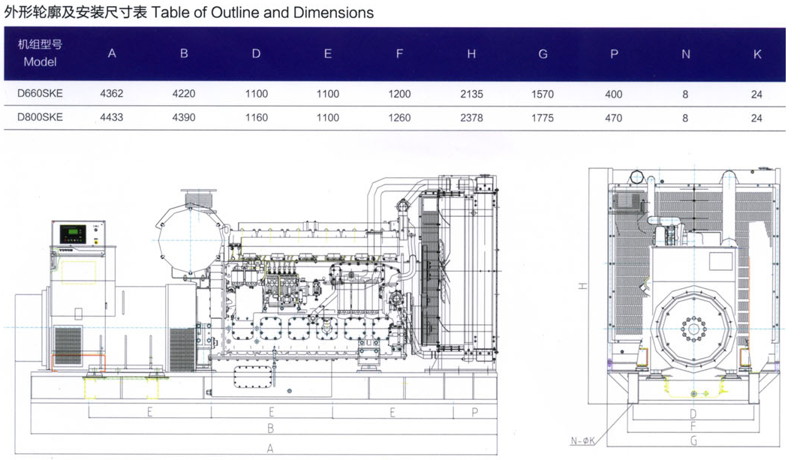Click the H height dimension label by front view

pyautogui.click(x=582, y=285)
